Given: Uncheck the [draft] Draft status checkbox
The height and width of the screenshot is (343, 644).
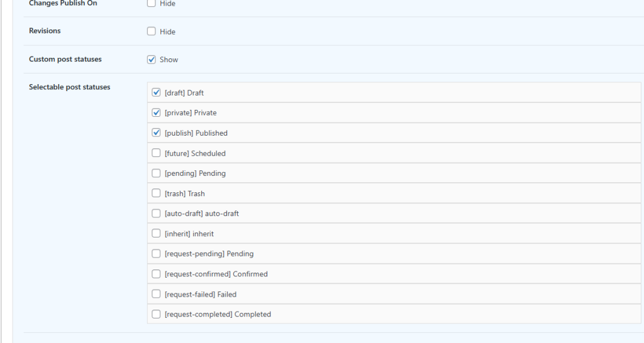Looking at the screenshot, I should click(157, 92).
